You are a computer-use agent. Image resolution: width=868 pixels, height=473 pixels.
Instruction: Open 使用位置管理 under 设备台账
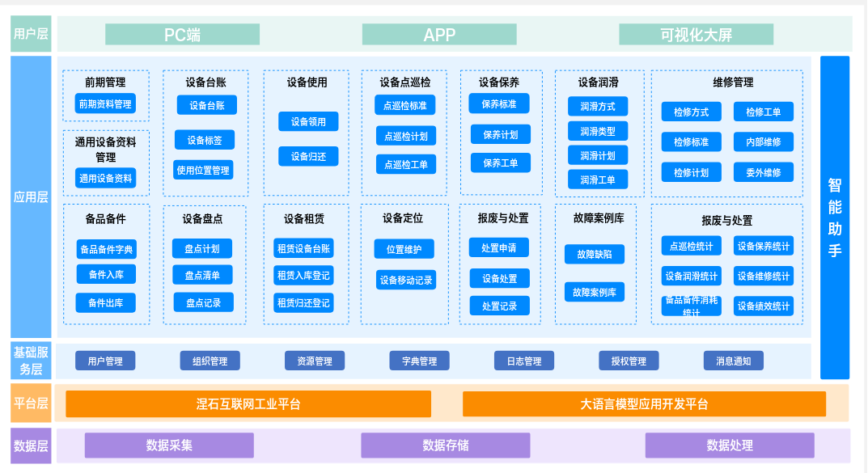pyautogui.click(x=204, y=170)
